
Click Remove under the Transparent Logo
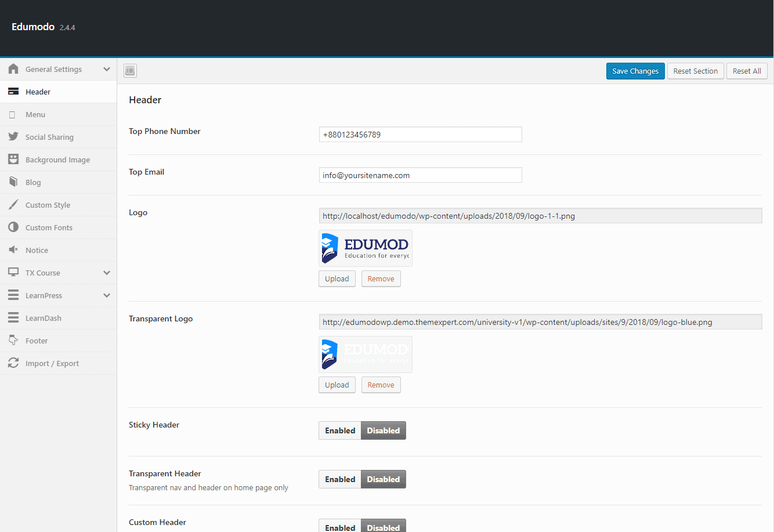(x=381, y=385)
